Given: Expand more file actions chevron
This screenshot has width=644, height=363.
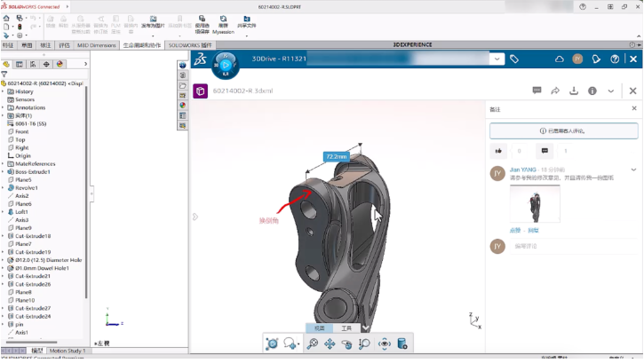Looking at the screenshot, I should 611,91.
